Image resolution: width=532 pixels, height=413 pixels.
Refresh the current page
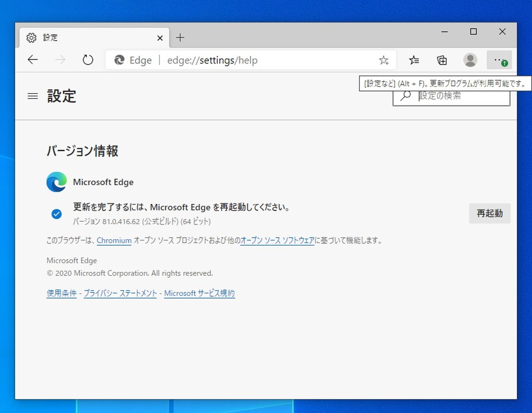pos(88,60)
